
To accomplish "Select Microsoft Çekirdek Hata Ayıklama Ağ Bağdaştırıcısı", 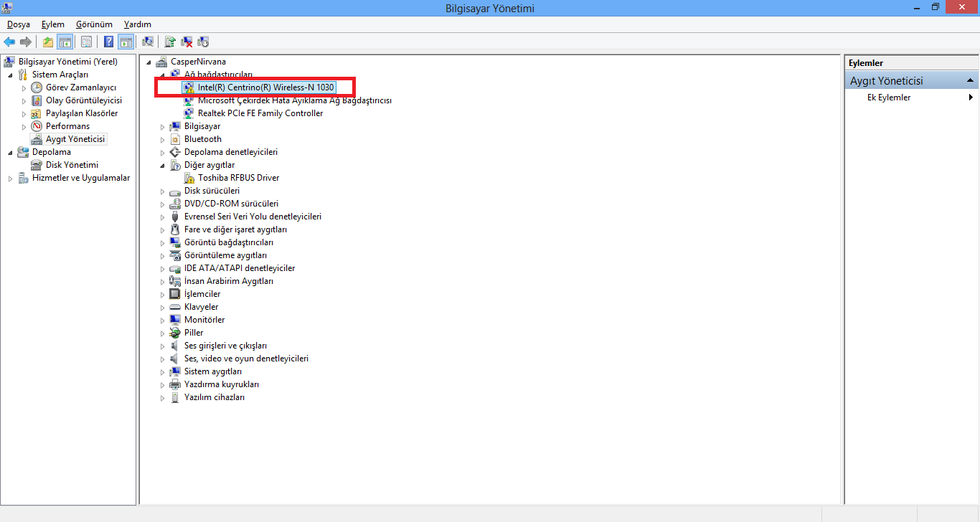I will [x=295, y=100].
